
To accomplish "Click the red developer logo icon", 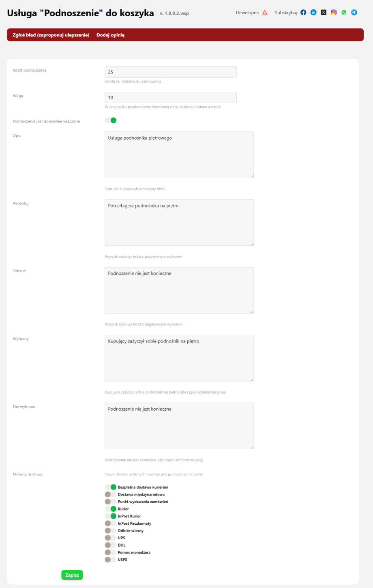I will (x=265, y=13).
